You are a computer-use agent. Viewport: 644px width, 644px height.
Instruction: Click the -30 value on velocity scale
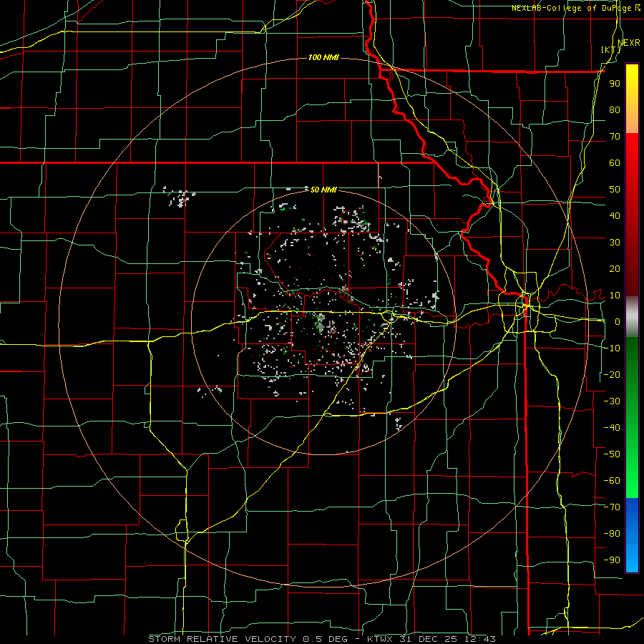click(x=612, y=401)
